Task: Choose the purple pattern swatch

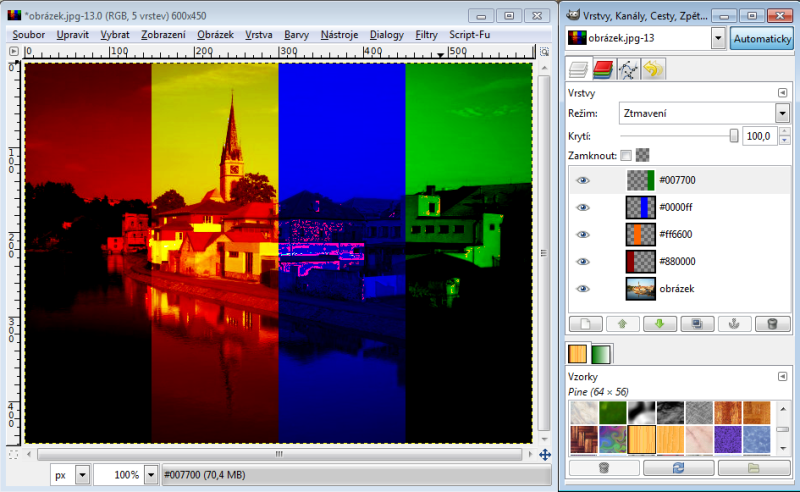Action: tap(728, 439)
